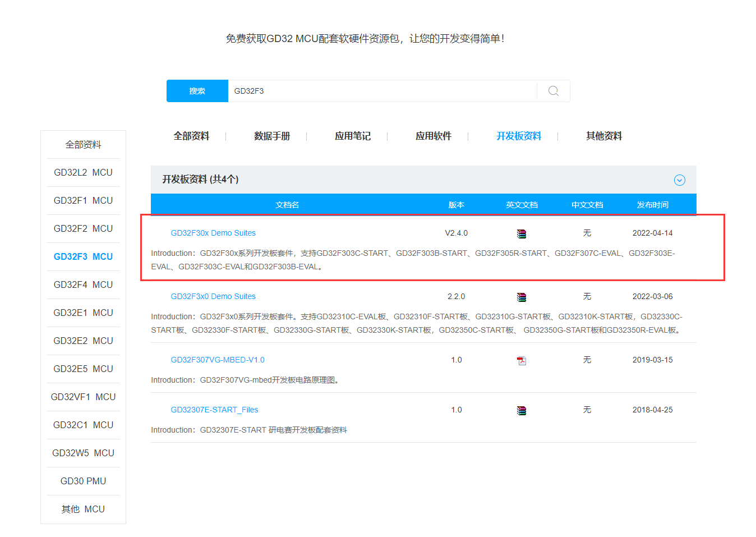Click version V2.4.0 cell
This screenshot has width=756, height=537.
click(457, 233)
